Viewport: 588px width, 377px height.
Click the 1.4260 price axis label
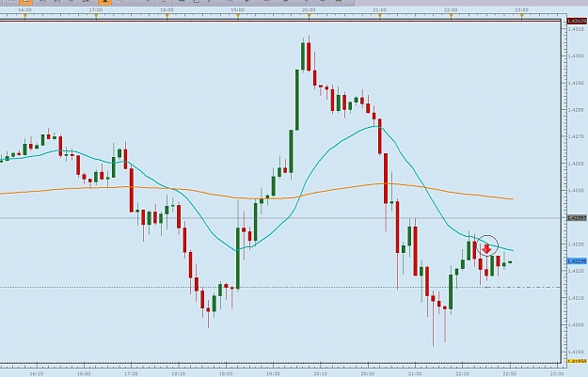[x=576, y=164]
